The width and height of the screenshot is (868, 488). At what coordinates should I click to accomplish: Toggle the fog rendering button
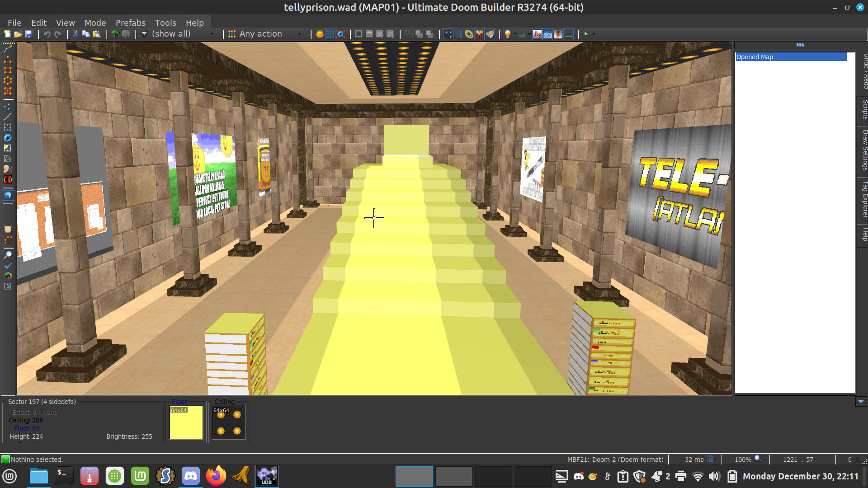537,34
